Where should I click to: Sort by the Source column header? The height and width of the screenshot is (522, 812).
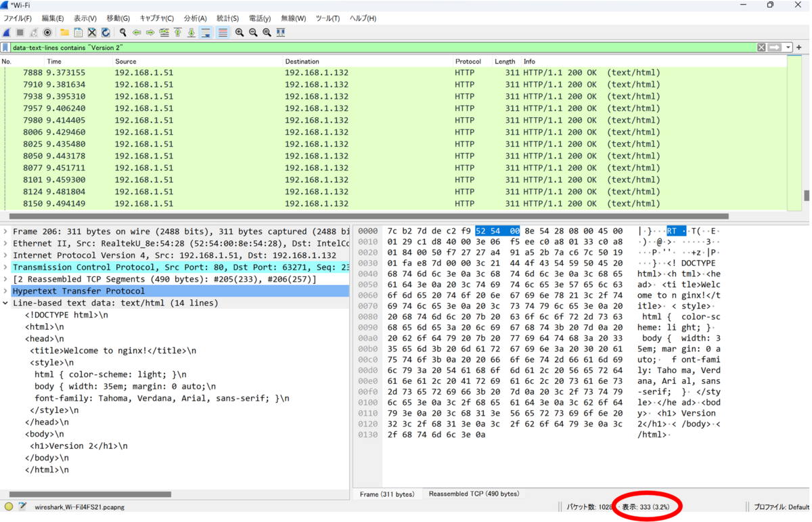(x=197, y=61)
